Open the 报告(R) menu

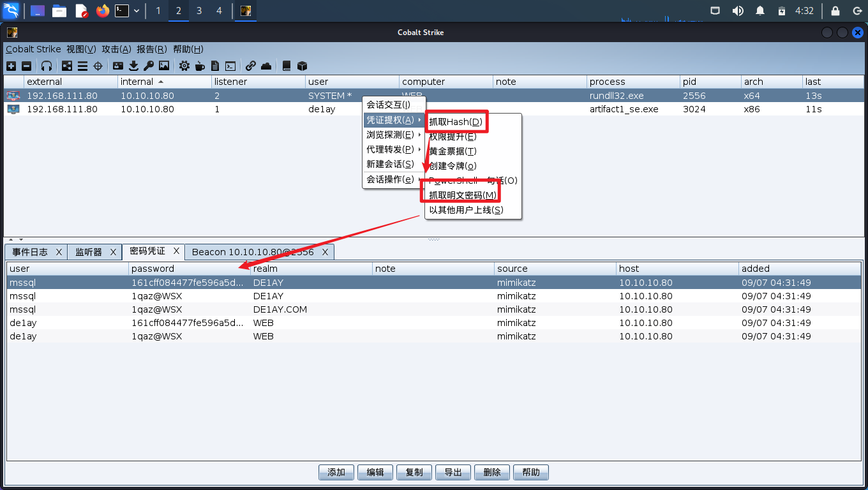152,49
